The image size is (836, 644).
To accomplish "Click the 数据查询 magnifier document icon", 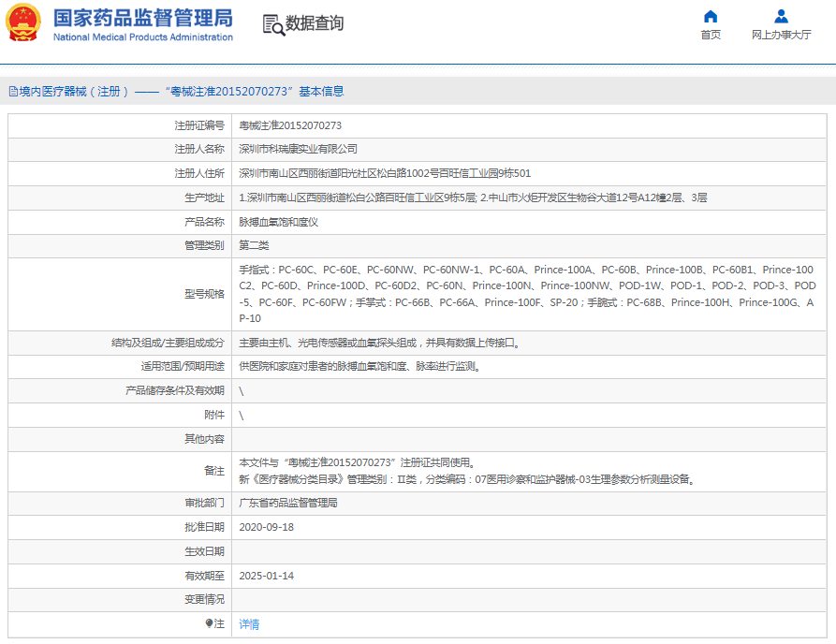I will (x=273, y=25).
